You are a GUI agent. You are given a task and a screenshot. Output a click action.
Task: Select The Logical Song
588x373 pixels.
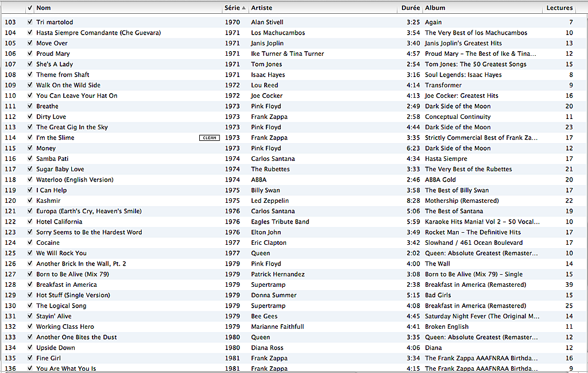(x=61, y=306)
